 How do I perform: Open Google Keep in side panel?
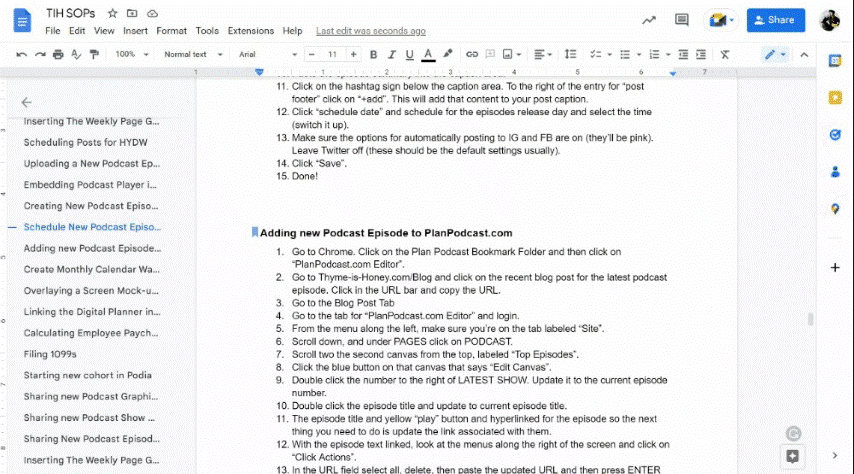(835, 97)
